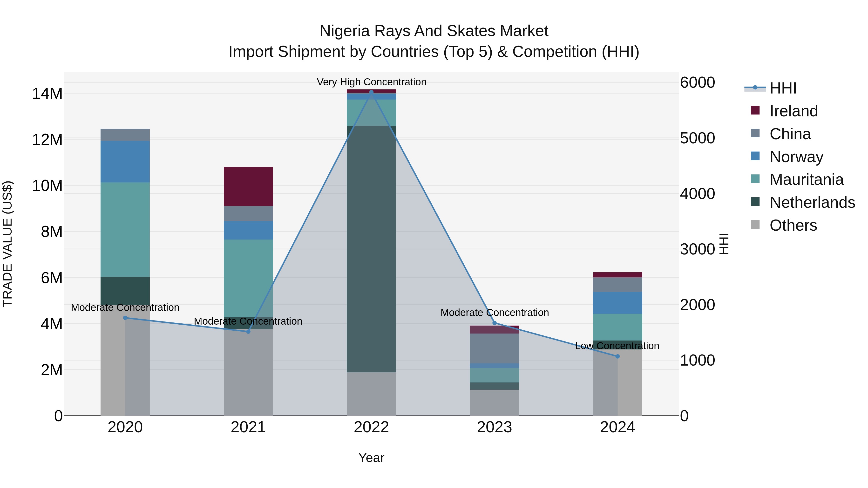Click the Mauritania segment in 2020 bar
This screenshot has height=488, width=868.
[125, 230]
